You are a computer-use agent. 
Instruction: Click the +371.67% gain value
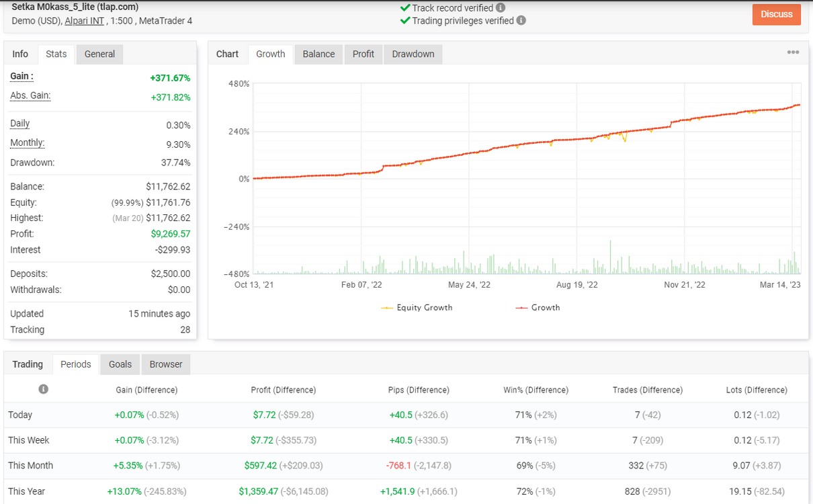[x=170, y=78]
